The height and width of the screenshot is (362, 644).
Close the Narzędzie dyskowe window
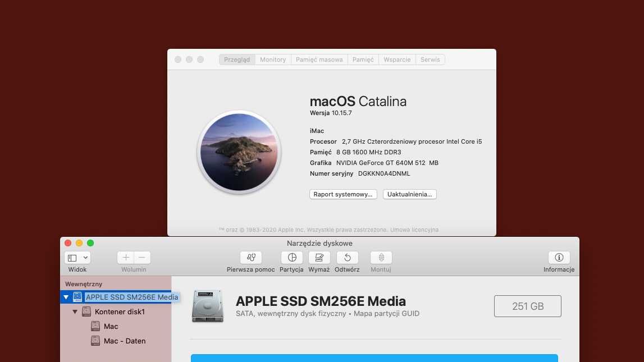pos(68,243)
